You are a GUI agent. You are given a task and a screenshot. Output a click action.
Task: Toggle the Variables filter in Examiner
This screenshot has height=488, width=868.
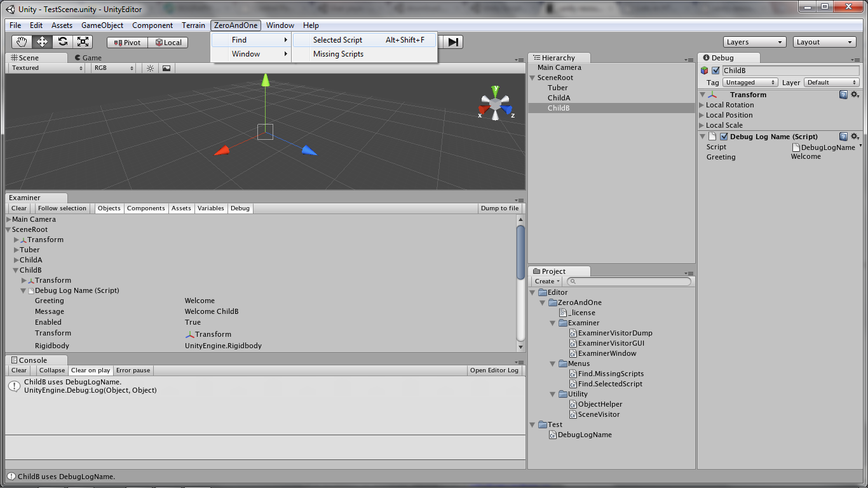coord(211,208)
